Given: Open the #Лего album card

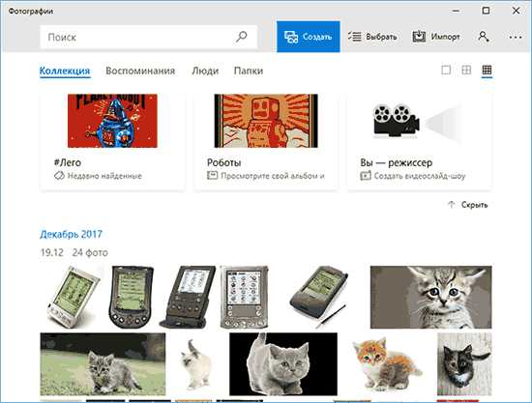Looking at the screenshot, I should 112,140.
